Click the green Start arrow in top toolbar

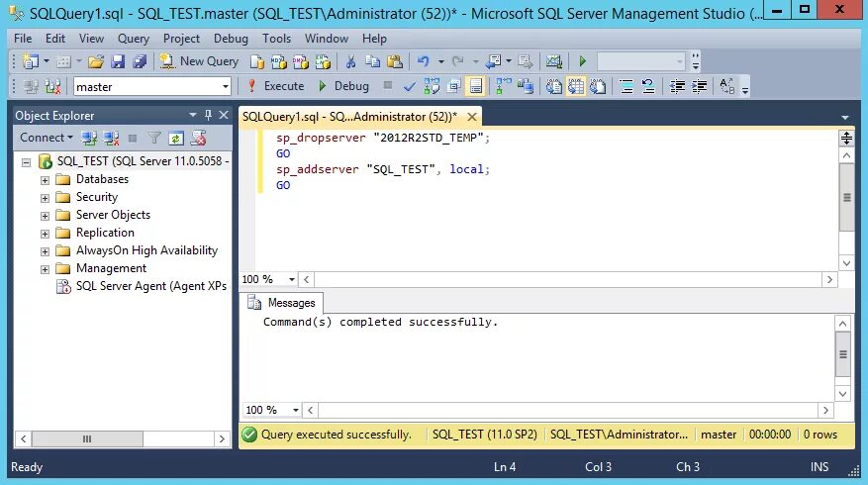pos(582,61)
